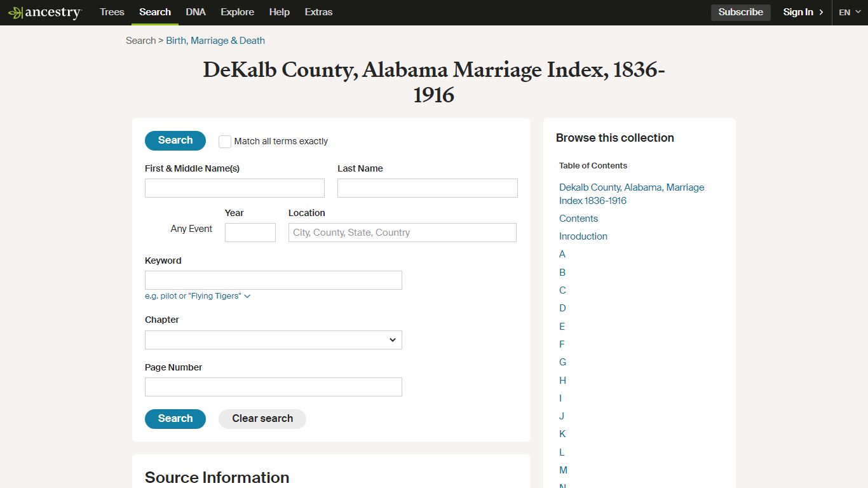Open the Search menu tab

coord(155,12)
